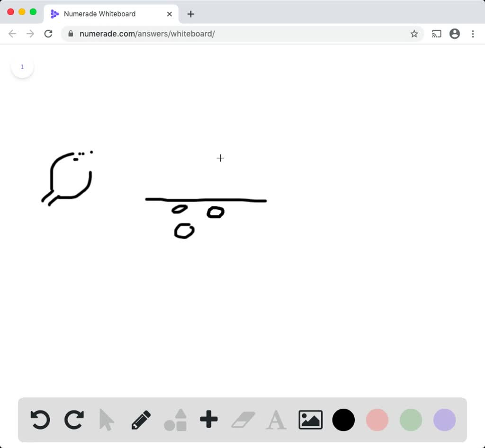Set pen color to purple

coord(444,420)
